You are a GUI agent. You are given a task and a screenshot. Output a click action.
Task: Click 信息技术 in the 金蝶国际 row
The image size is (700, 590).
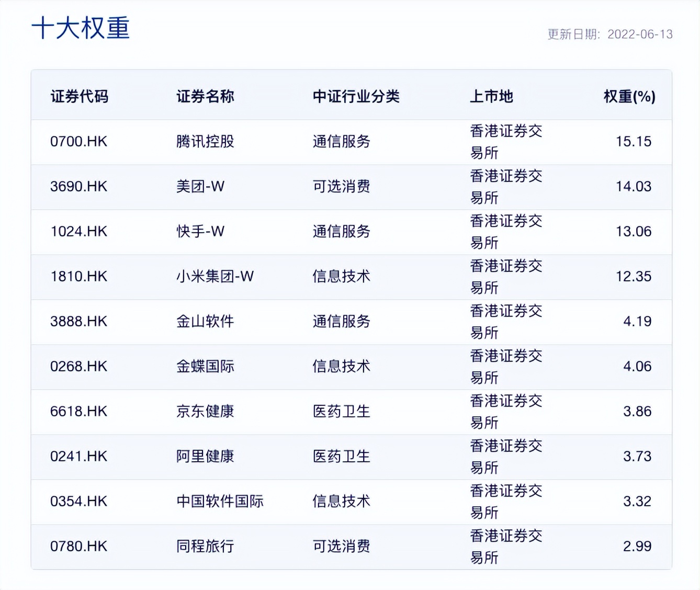click(342, 367)
